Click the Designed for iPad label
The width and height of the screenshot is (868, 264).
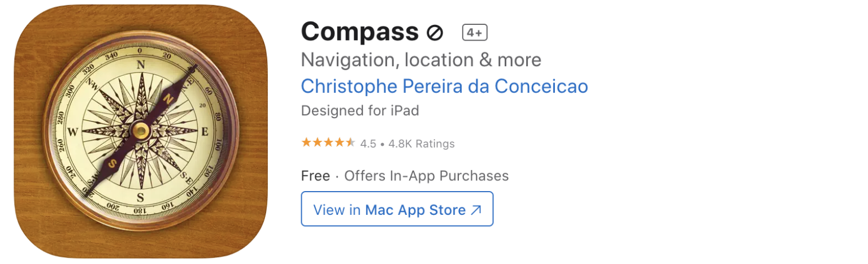pyautogui.click(x=359, y=110)
